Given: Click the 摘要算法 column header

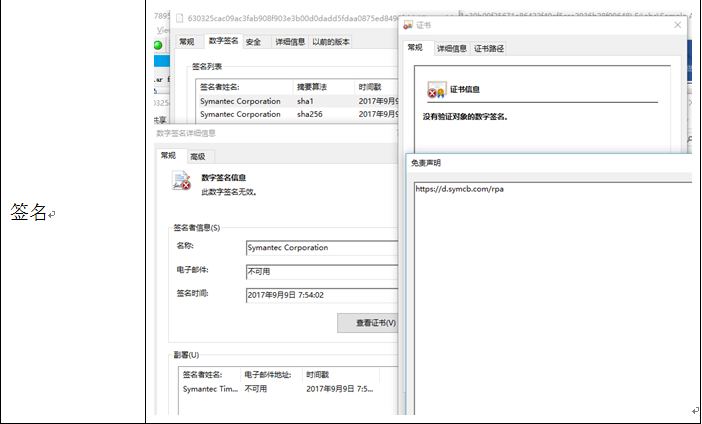Looking at the screenshot, I should (x=323, y=87).
